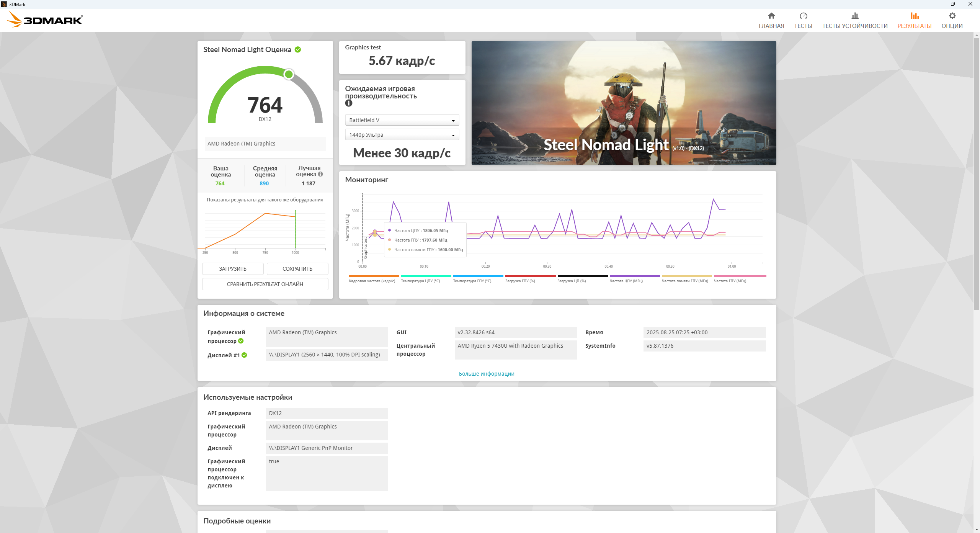Click the Steel Nomad Light banner image
This screenshot has width=980, height=533.
pyautogui.click(x=624, y=103)
